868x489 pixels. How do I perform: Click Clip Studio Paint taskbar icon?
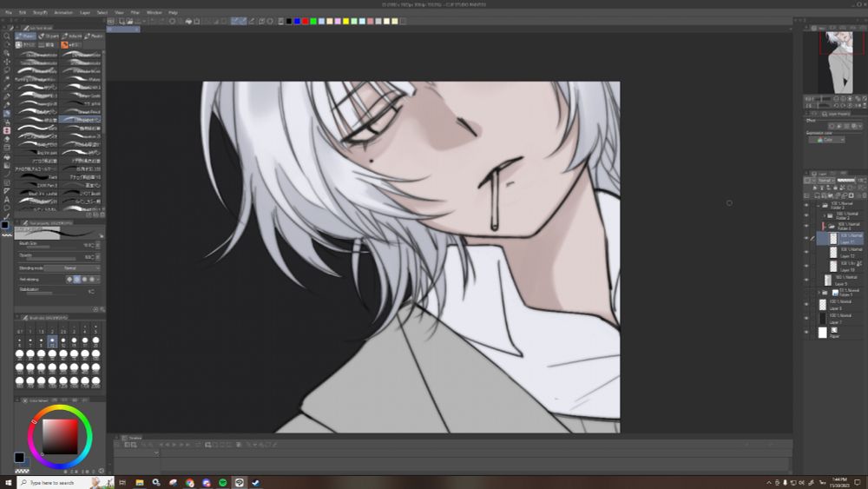(240, 483)
